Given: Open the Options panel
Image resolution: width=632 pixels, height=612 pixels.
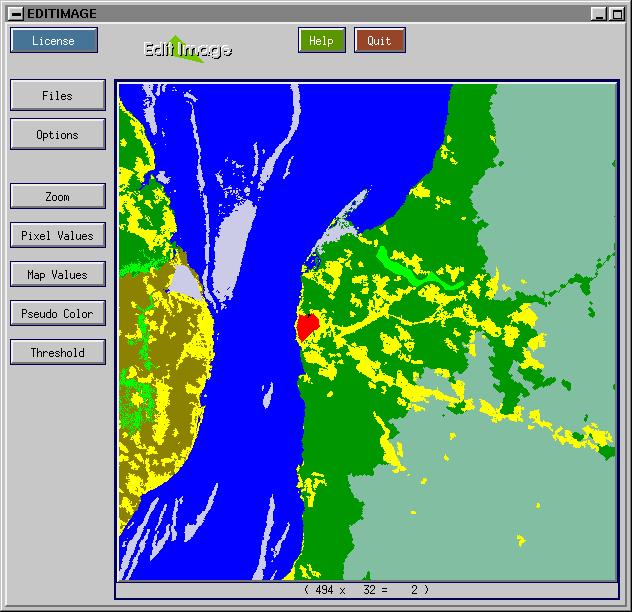Looking at the screenshot, I should 58,134.
